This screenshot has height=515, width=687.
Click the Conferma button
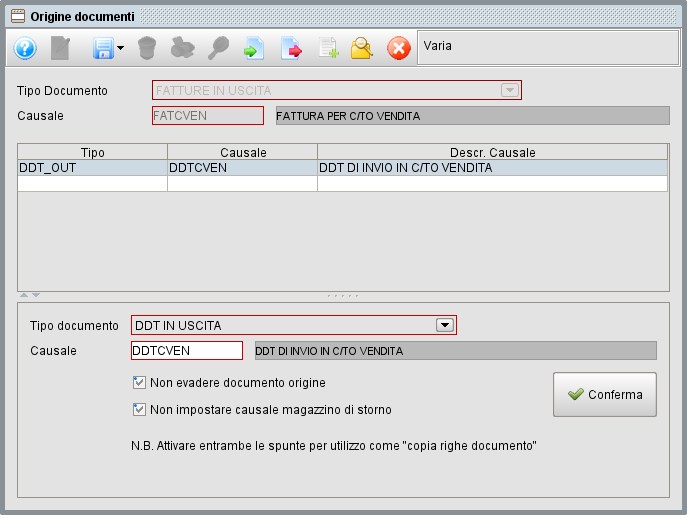tap(605, 394)
